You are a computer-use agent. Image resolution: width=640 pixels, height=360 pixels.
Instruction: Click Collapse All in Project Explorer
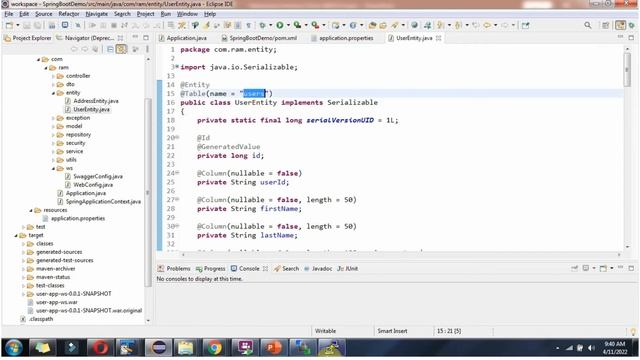pyautogui.click(x=110, y=49)
